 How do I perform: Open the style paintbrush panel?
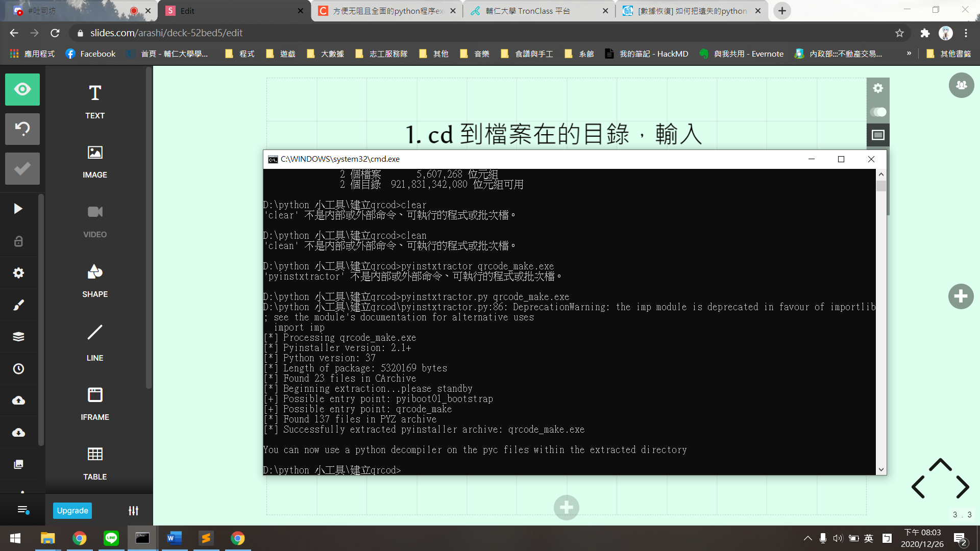pos(18,305)
